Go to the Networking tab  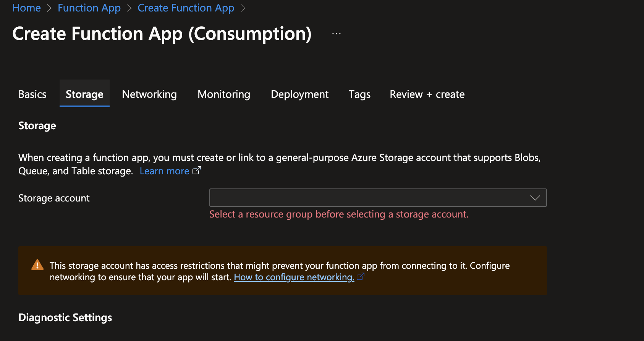click(149, 94)
